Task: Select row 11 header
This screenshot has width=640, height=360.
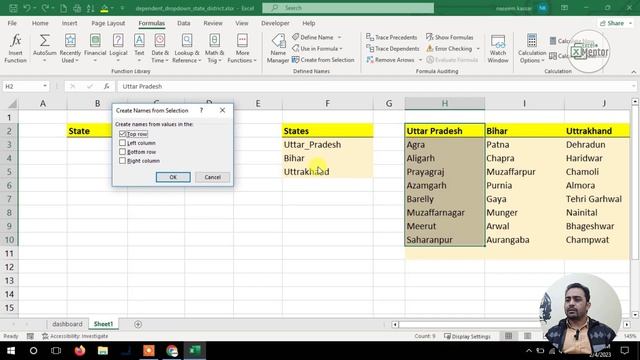Action: [9, 253]
